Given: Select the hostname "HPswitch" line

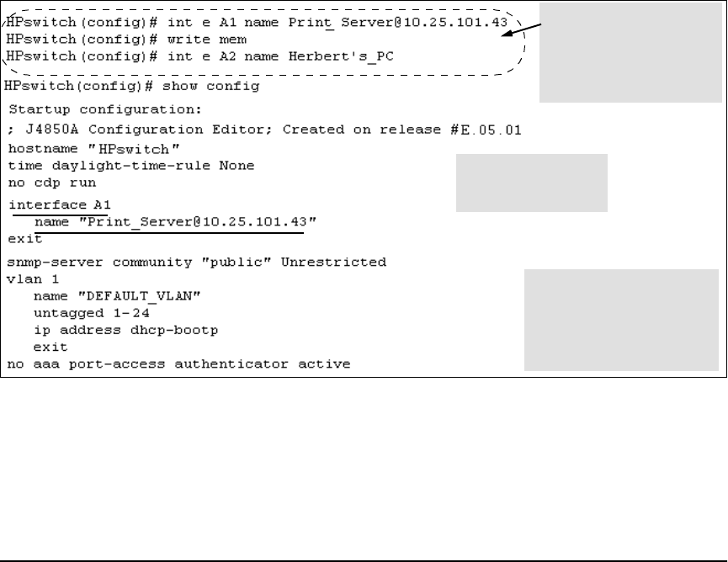Looking at the screenshot, I should coord(93,149).
